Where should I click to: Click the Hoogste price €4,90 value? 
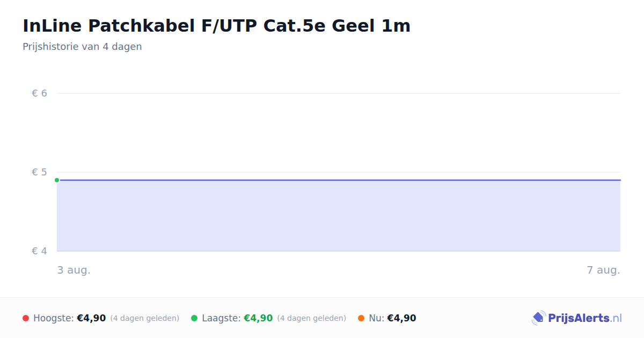[91, 318]
